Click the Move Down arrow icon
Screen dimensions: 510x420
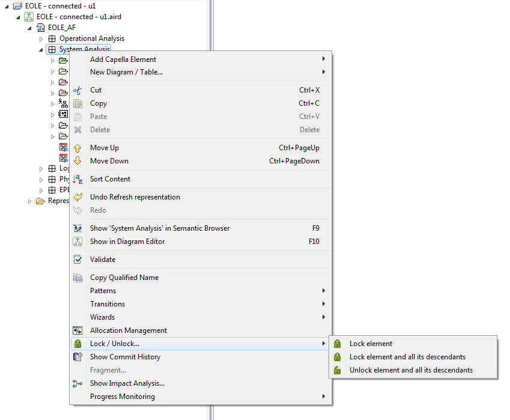(x=77, y=160)
